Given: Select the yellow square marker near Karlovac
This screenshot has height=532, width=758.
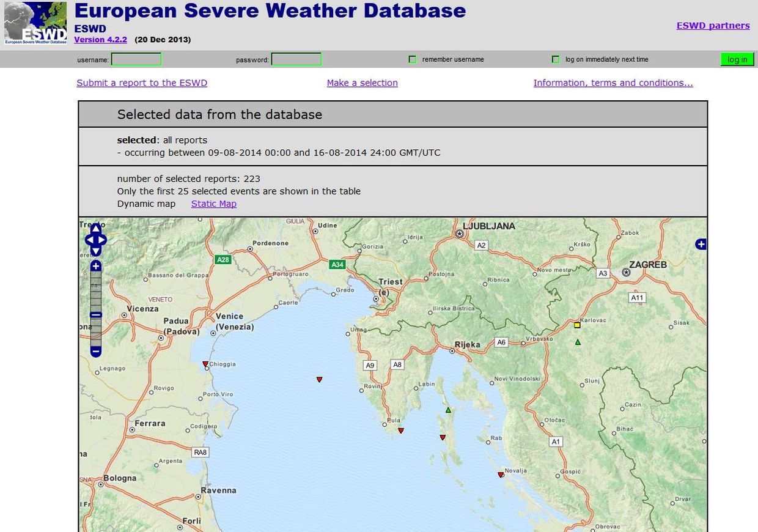Looking at the screenshot, I should click(577, 325).
